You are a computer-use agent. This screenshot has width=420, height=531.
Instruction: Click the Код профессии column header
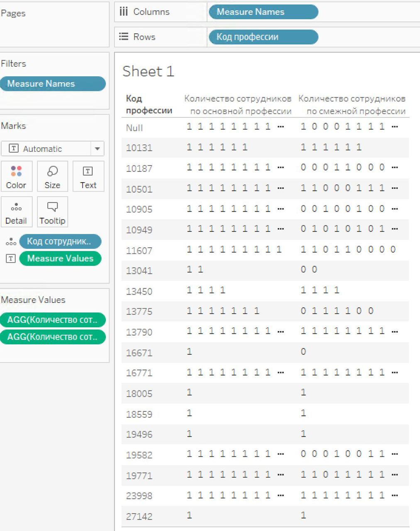pyautogui.click(x=149, y=105)
